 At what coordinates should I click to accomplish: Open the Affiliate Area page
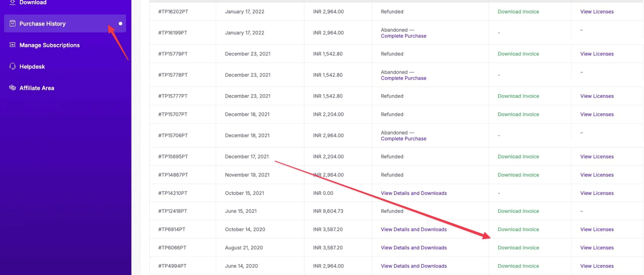pos(37,88)
